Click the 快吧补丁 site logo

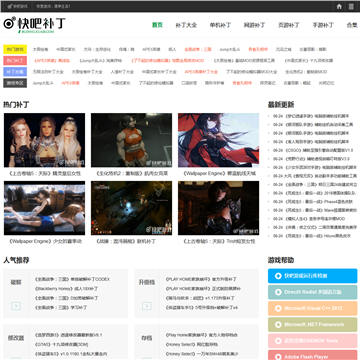(x=34, y=25)
